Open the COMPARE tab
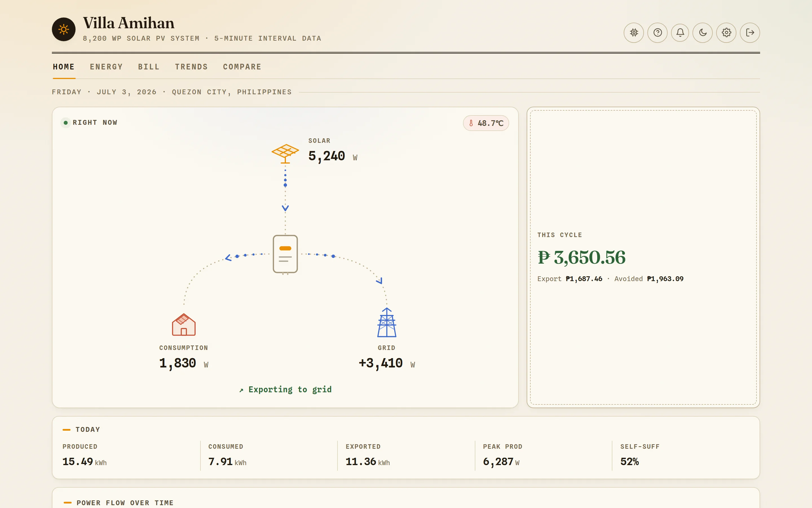812x508 pixels. (x=242, y=67)
